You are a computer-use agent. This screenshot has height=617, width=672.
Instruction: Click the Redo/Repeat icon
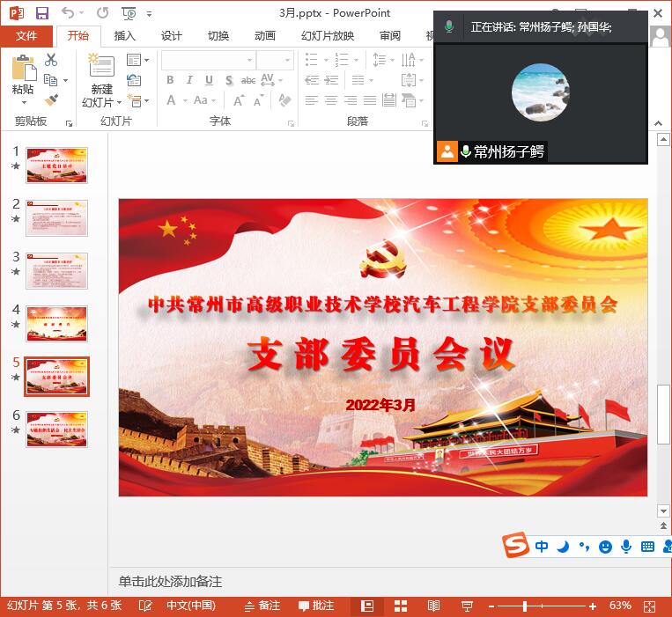pos(103,13)
